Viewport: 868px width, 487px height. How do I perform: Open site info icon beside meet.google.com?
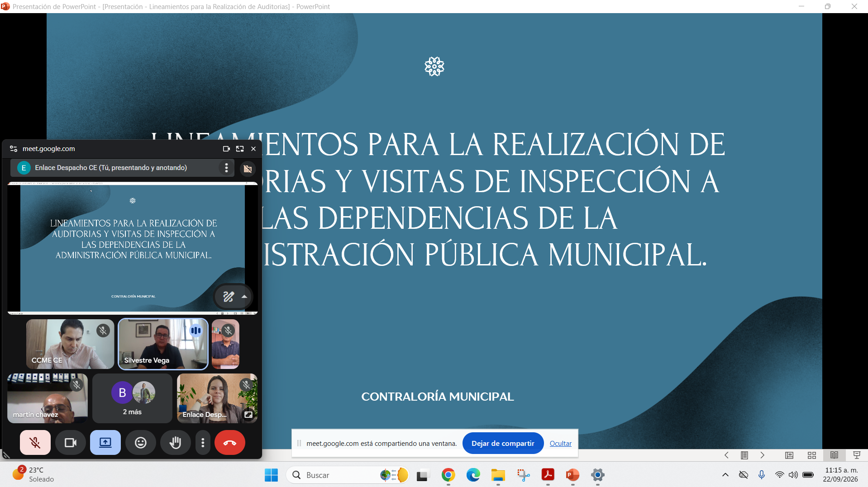14,149
